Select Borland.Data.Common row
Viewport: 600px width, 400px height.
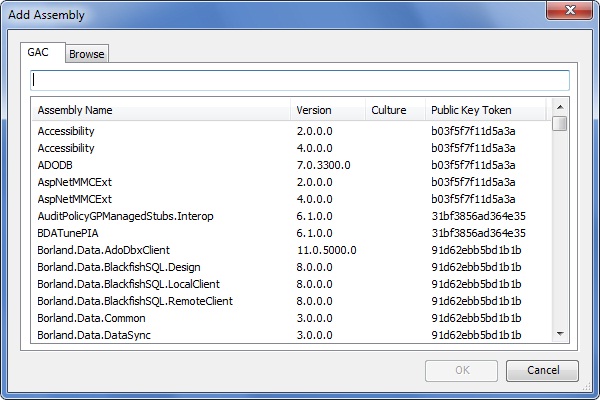click(x=291, y=318)
